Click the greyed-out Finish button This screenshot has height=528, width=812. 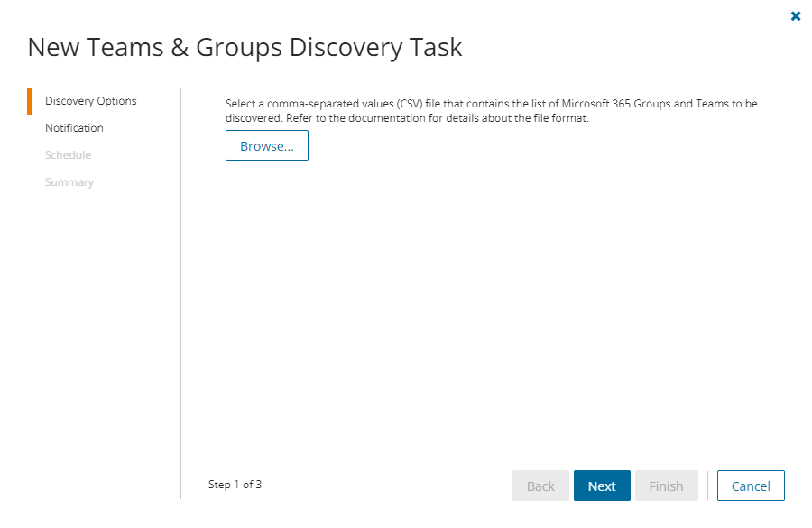(x=666, y=486)
